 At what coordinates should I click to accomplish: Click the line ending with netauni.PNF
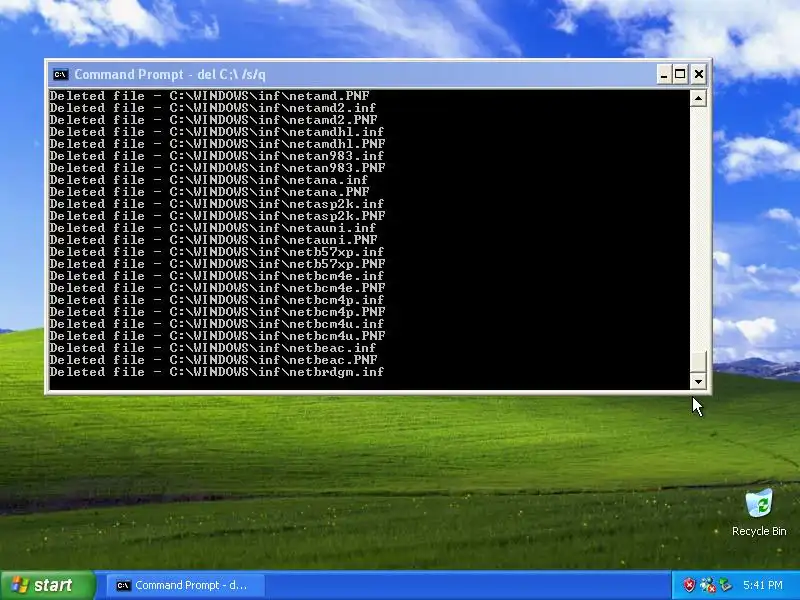tap(213, 240)
